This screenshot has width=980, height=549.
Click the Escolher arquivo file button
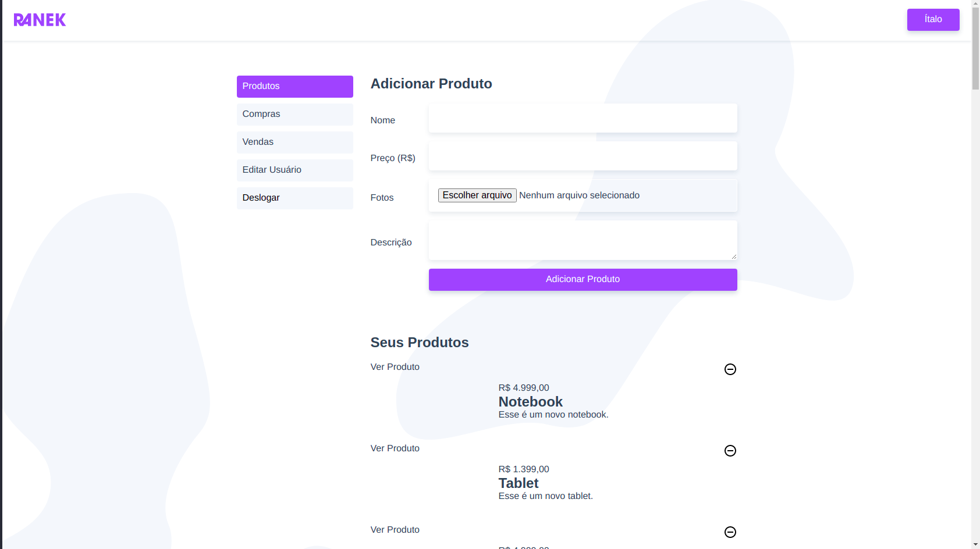[x=477, y=195]
